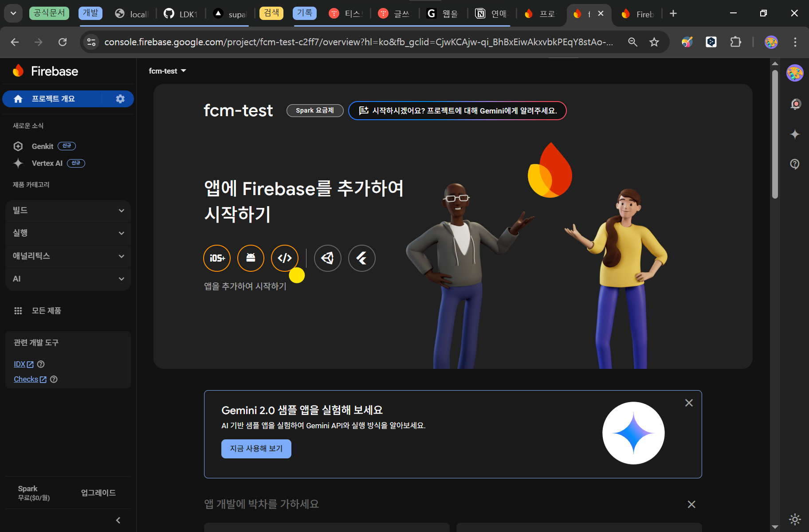Screen dimensions: 809x532
Task: Toggle theme with sun icon
Action: coord(795,519)
